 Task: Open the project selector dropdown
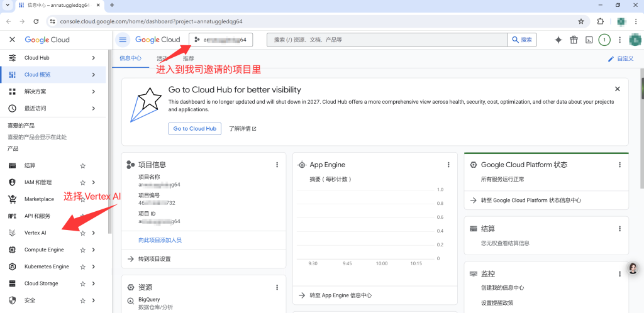[x=221, y=40]
